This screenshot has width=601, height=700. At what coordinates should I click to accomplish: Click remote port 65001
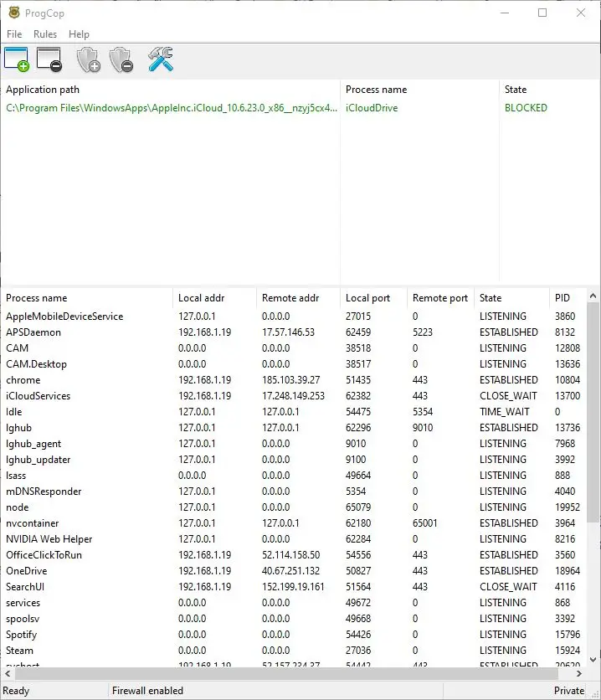click(x=425, y=523)
